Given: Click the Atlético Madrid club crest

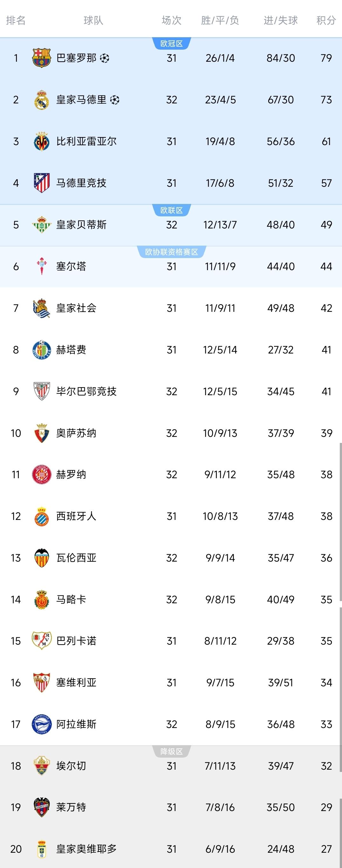Looking at the screenshot, I should (x=41, y=183).
